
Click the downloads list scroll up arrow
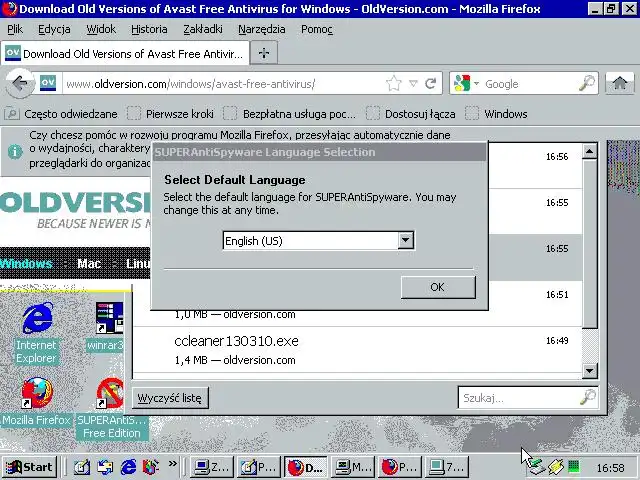pos(590,151)
